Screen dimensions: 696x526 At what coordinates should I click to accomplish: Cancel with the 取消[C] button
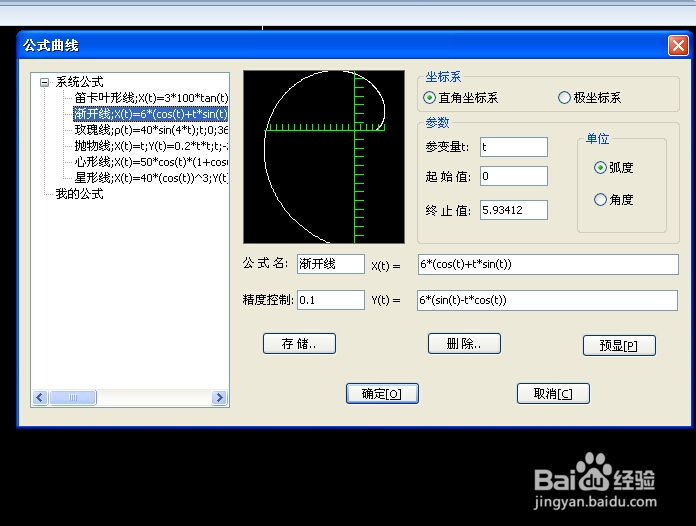pyautogui.click(x=553, y=394)
